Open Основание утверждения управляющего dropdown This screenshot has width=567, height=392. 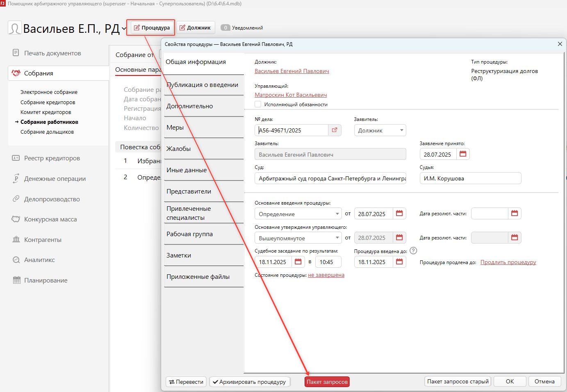pos(298,238)
